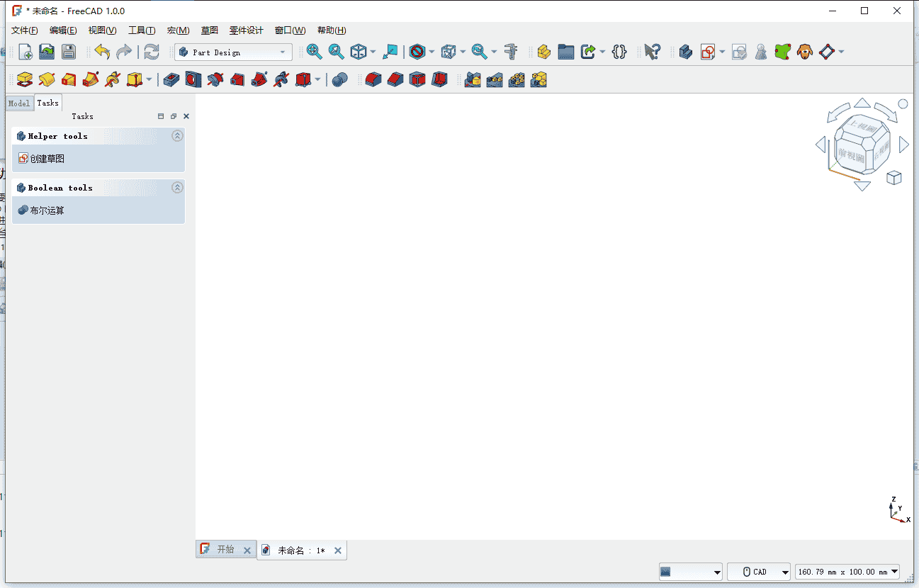Click the Create sketch icon in toolbar
The height and width of the screenshot is (588, 919).
click(707, 52)
